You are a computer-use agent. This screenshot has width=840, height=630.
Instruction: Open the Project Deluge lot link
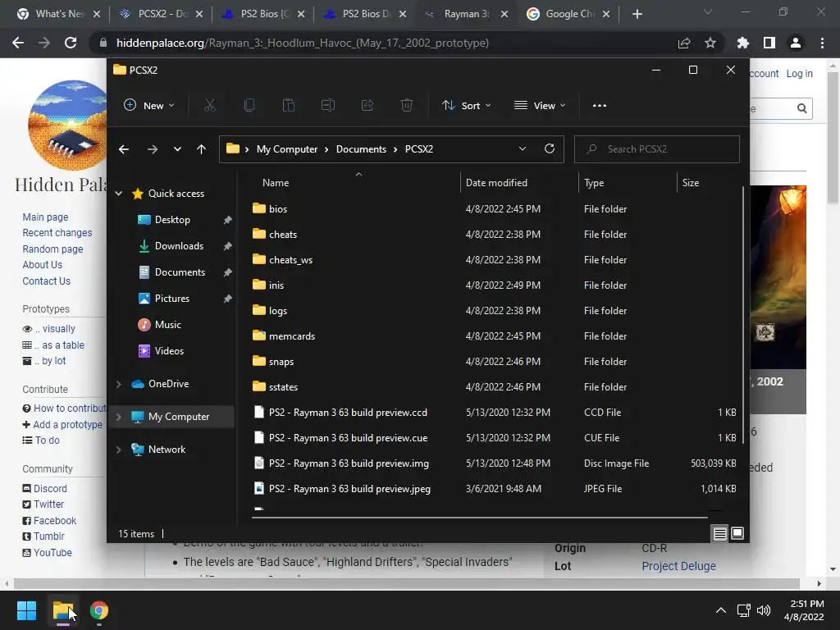click(678, 566)
